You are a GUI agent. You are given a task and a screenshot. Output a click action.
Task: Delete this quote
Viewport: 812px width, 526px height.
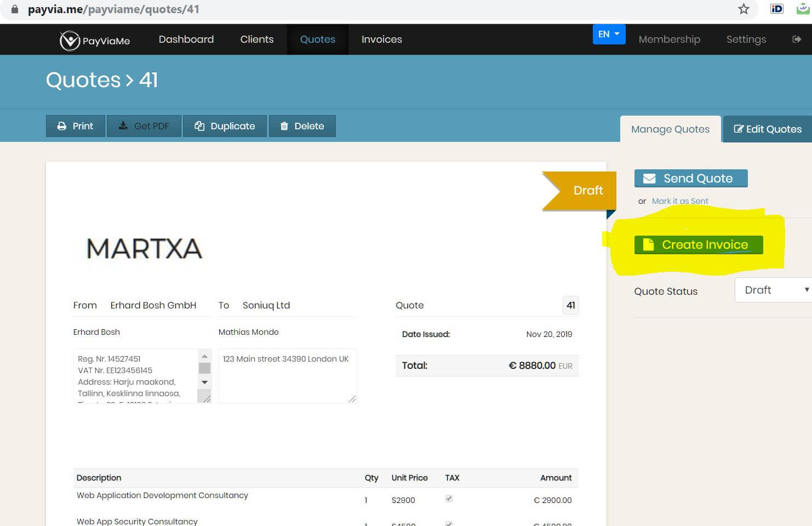click(302, 126)
